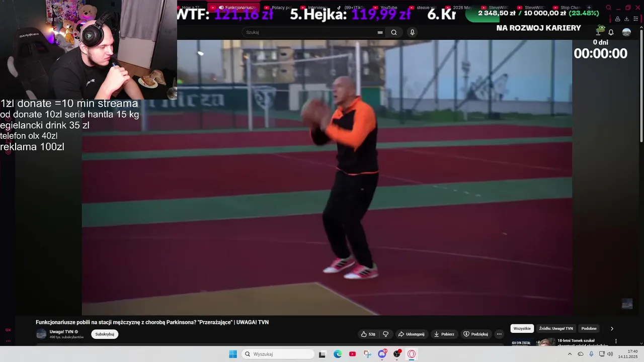Image resolution: width=644 pixels, height=362 pixels.
Task: Switch to the 'Polacy' browser tab
Action: (x=278, y=8)
